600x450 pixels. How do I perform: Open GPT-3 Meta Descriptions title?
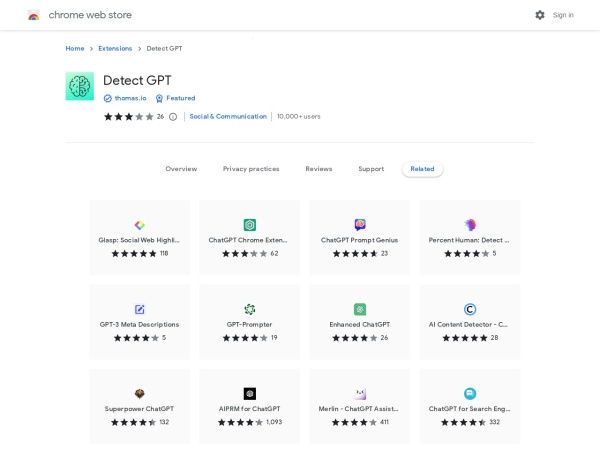pyautogui.click(x=139, y=324)
